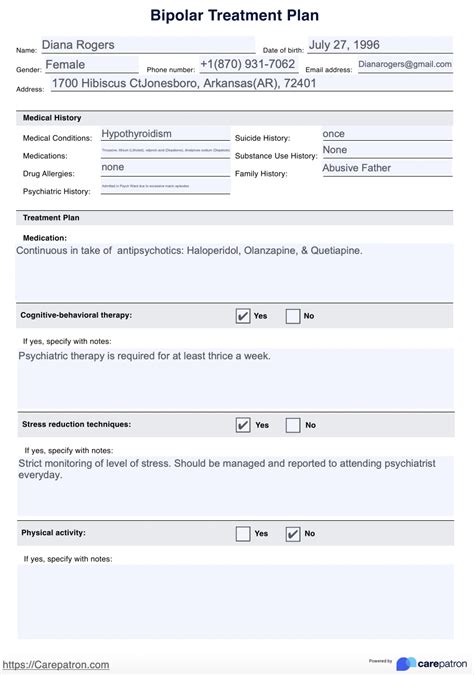Click Medical Conditions field showing Hypothyroidism
The width and height of the screenshot is (474, 675).
(x=165, y=134)
